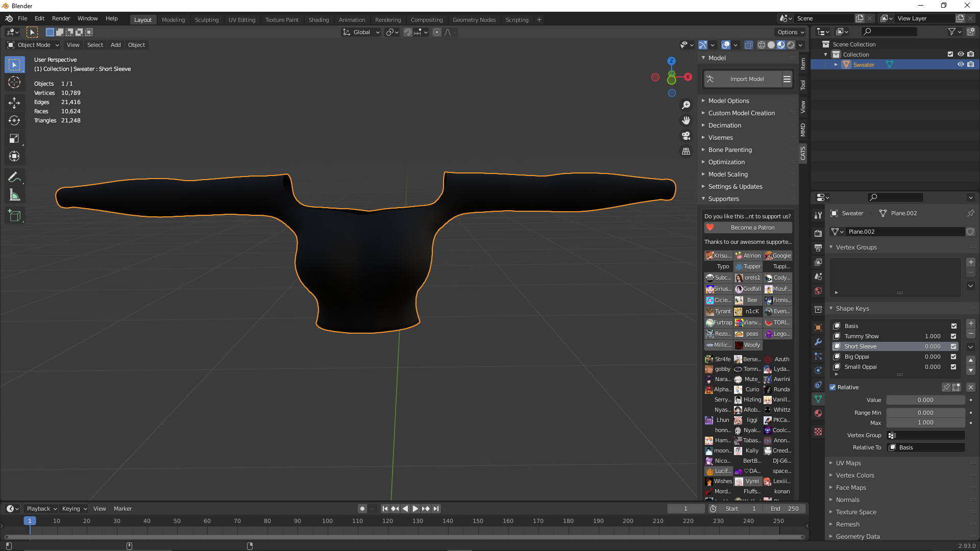
Task: Choose the Add Cube tool
Action: click(x=14, y=216)
